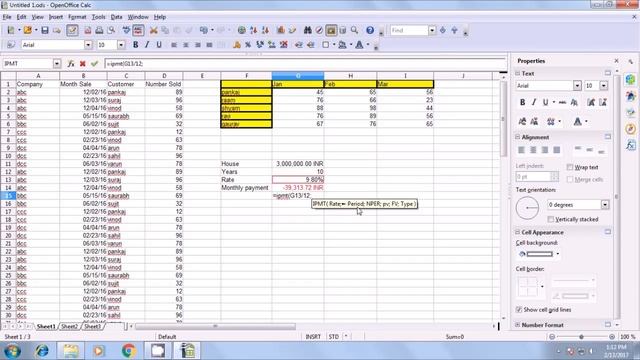Open Page Preview icon
This screenshot has width=640, height=360.
click(111, 31)
